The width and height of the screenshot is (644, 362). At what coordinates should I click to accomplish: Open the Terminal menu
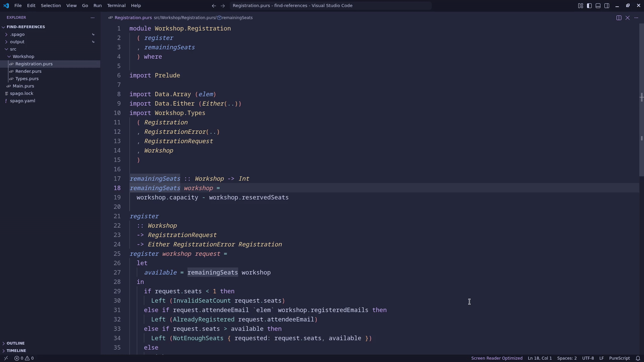[x=116, y=6]
